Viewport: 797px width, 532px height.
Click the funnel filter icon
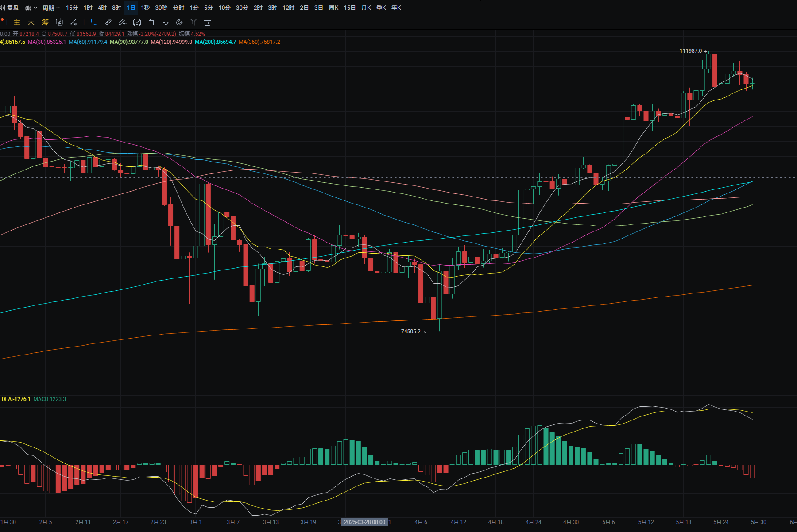tap(193, 22)
